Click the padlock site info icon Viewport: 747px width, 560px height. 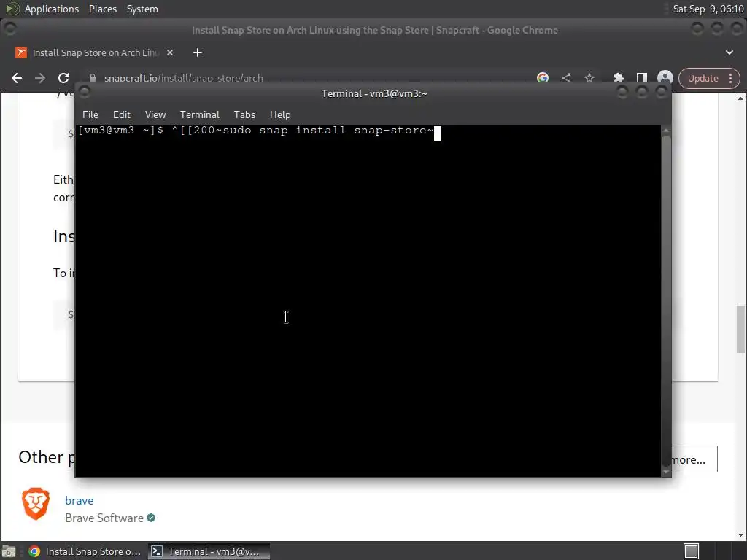point(93,78)
